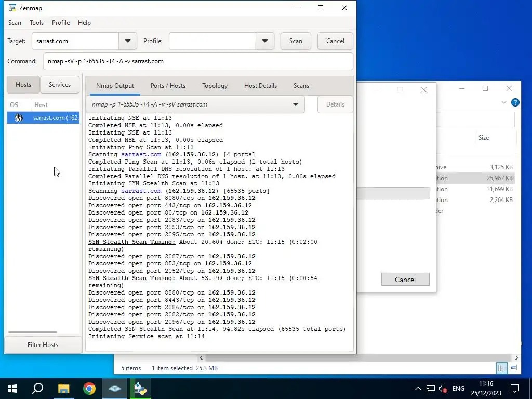Open the Tools menu
Image resolution: width=532 pixels, height=399 pixels.
pos(37,23)
